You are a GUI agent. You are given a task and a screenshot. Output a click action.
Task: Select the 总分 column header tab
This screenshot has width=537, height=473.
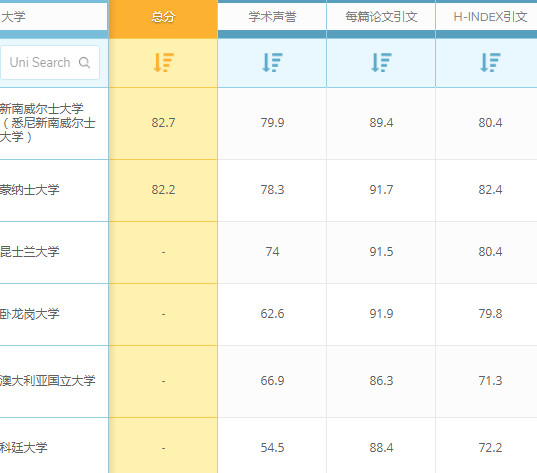(x=163, y=16)
